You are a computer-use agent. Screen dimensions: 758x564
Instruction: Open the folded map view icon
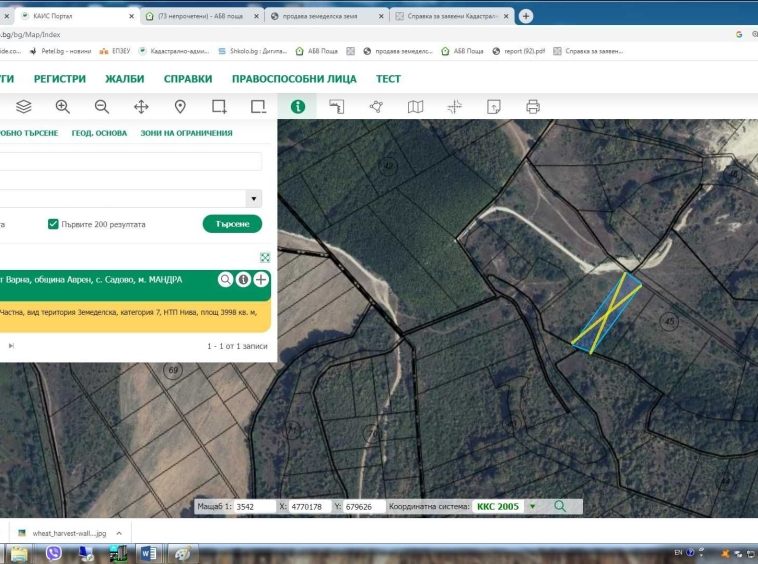pyautogui.click(x=415, y=106)
